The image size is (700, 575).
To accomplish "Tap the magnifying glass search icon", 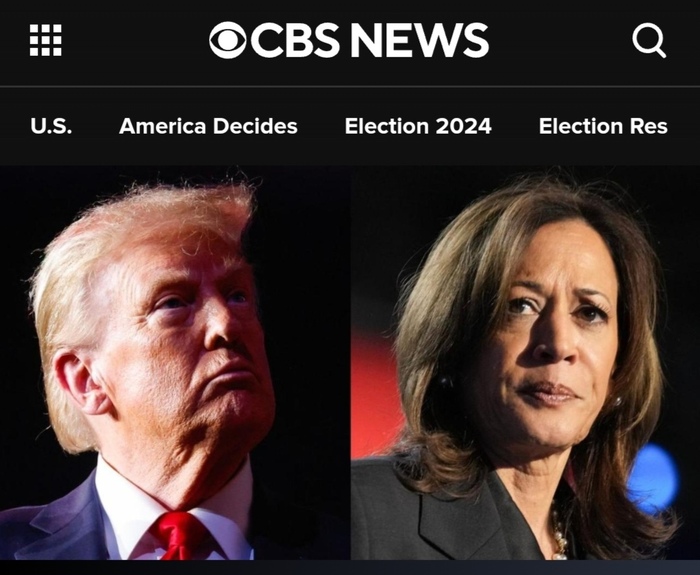I will point(649,41).
